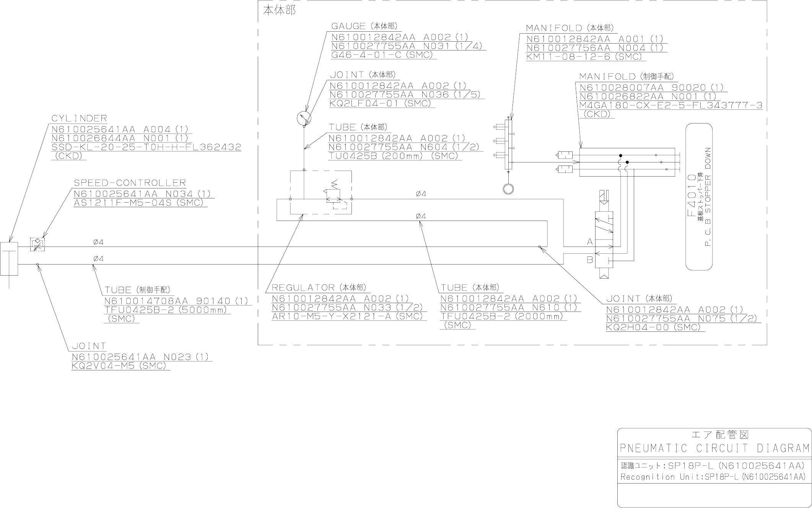Select the vertical manifold port block symbol
This screenshot has width=812, height=508.
pyautogui.click(x=508, y=145)
